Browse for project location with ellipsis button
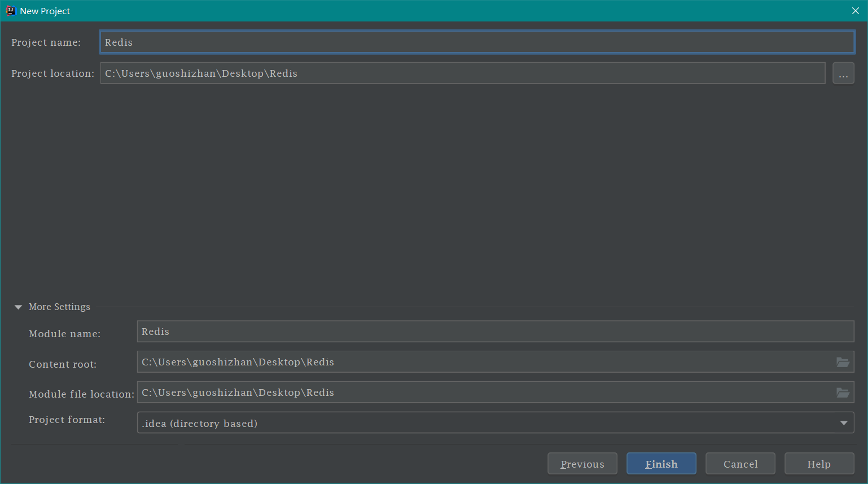The image size is (868, 484). click(843, 73)
